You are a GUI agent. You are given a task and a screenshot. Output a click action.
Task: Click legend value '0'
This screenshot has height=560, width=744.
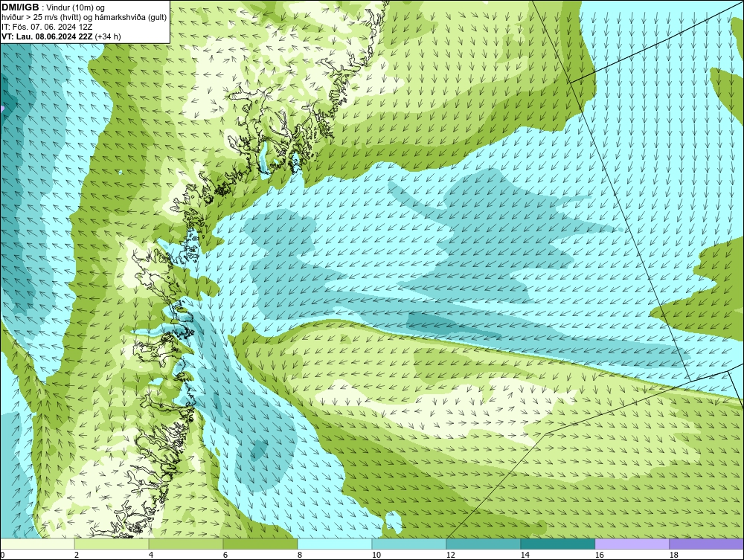(2, 555)
